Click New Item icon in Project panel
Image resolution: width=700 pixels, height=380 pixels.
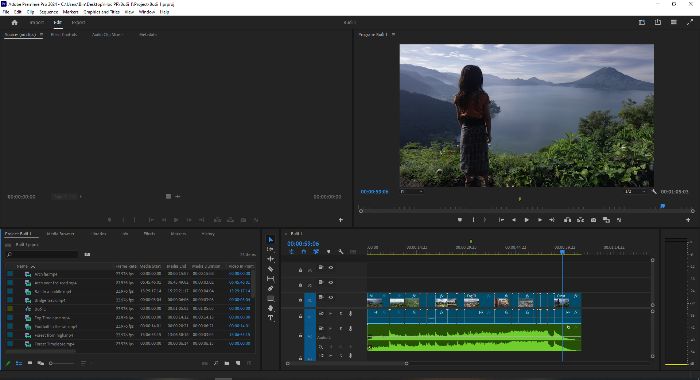(x=238, y=363)
